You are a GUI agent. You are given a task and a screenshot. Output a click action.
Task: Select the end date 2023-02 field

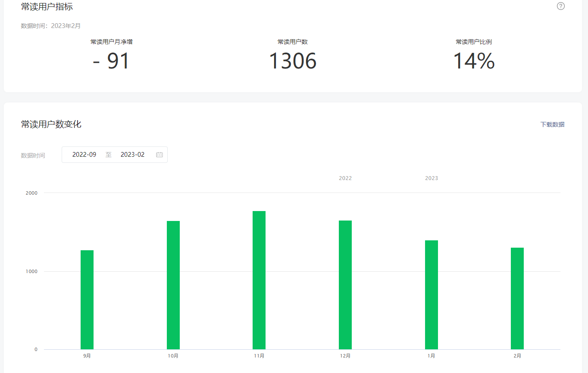(132, 155)
